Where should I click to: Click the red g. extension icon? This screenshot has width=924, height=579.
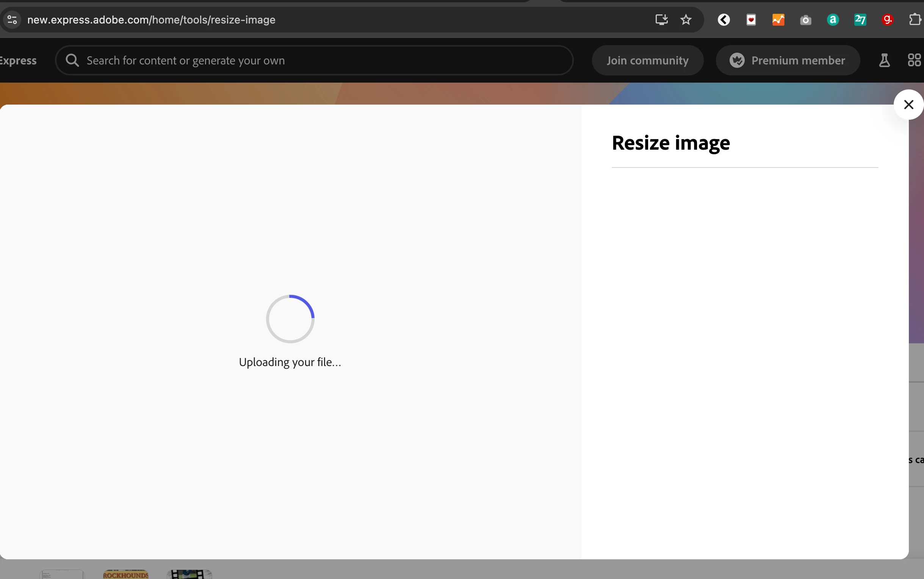click(x=887, y=20)
